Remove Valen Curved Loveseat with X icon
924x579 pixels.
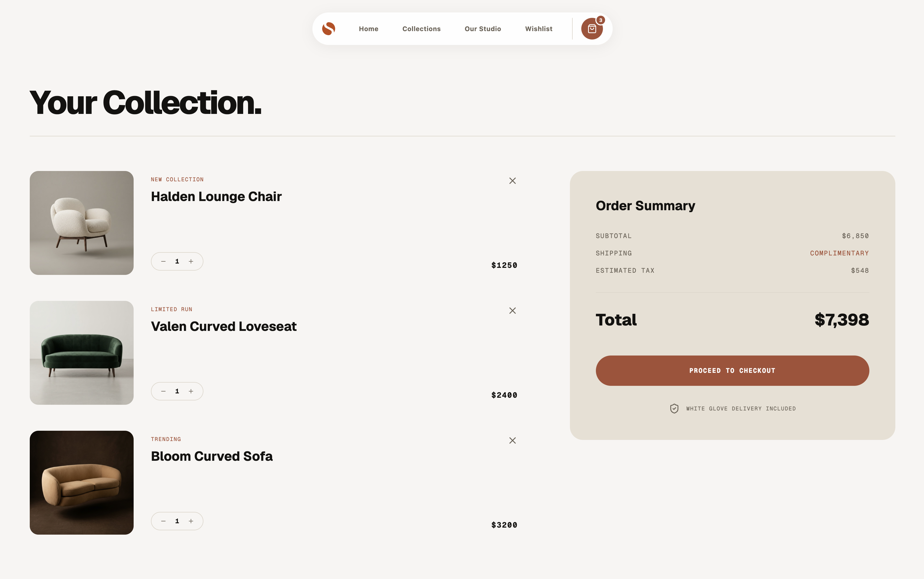coord(512,311)
